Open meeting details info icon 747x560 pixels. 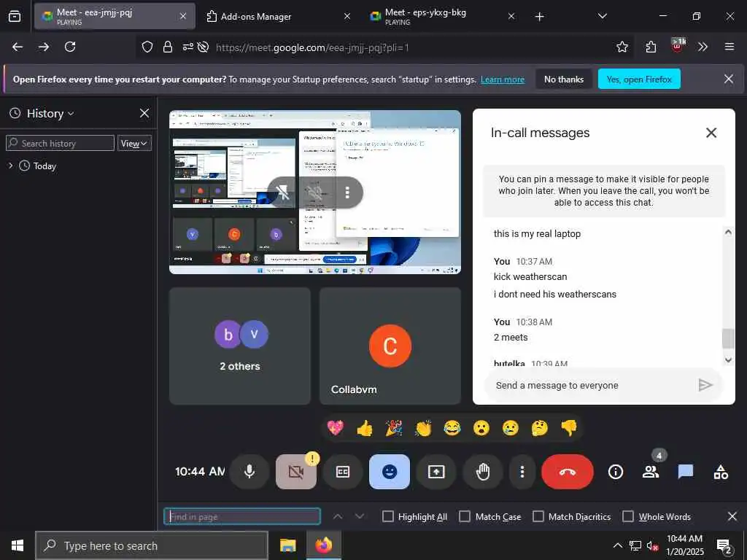pos(616,472)
